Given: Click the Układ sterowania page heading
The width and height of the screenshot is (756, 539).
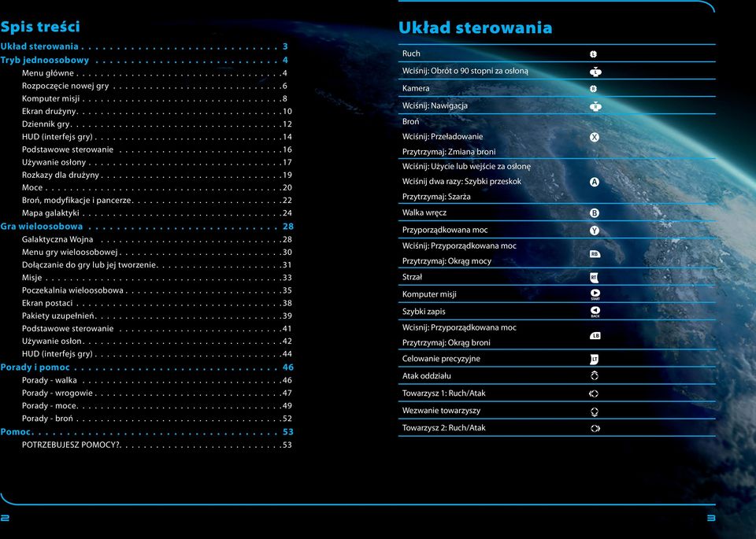Looking at the screenshot, I should tap(475, 28).
